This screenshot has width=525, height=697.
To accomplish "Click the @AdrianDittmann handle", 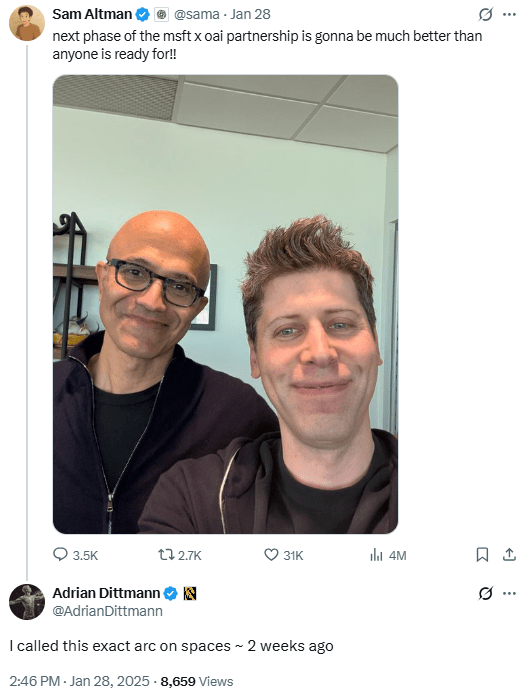I will click(108, 611).
